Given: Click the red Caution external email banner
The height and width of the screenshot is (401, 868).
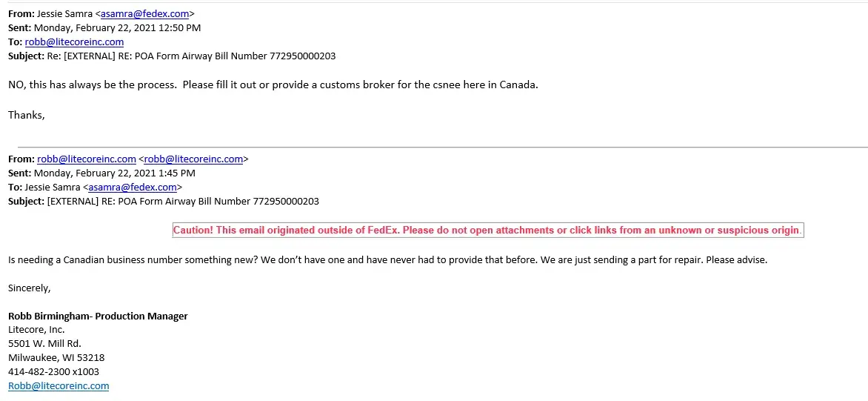Looking at the screenshot, I should pos(487,231).
